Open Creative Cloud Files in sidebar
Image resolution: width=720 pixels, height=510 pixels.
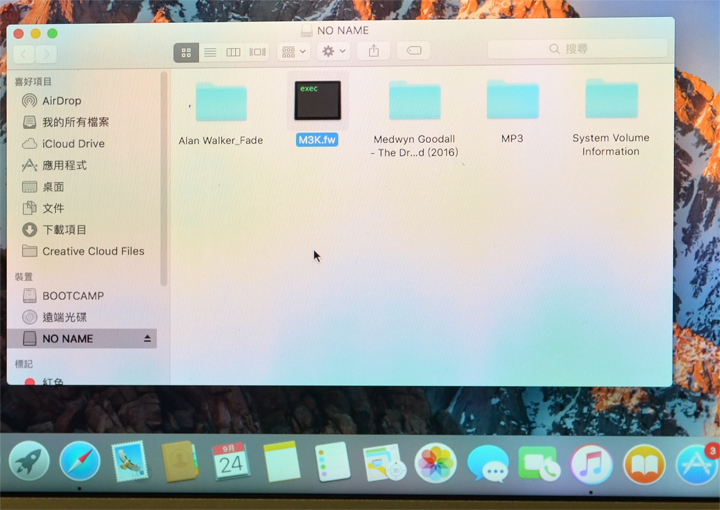tap(83, 251)
